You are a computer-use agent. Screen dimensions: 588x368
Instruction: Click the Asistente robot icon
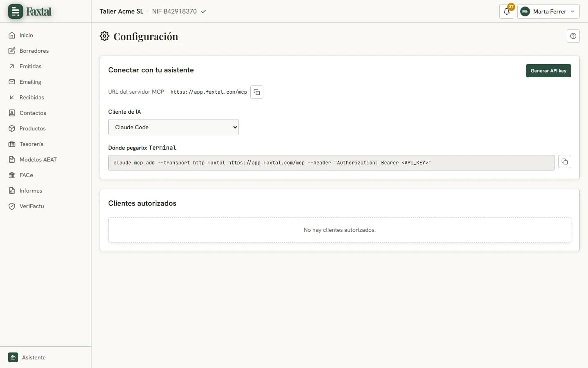click(13, 357)
